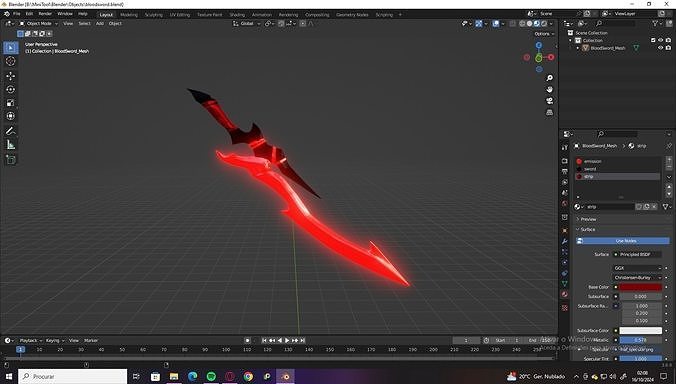Click the blue Z axis gizmo handle
This screenshot has height=384, width=676.
[x=539, y=45]
